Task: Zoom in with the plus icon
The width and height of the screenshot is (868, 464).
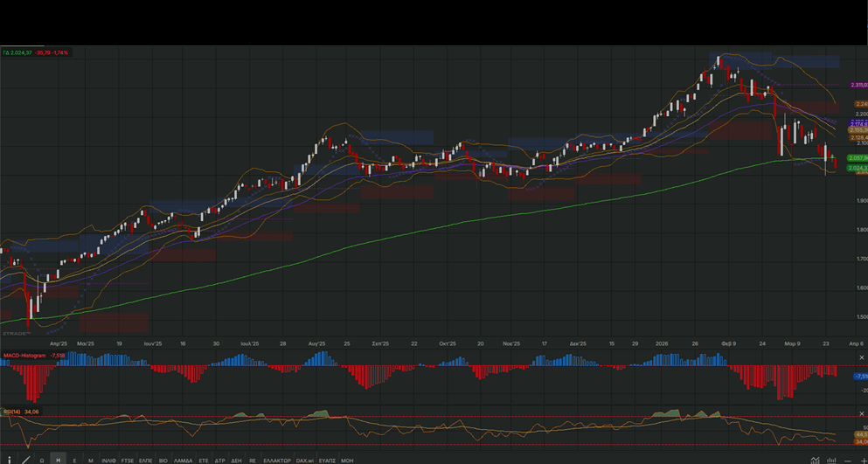Action: pyautogui.click(x=865, y=461)
